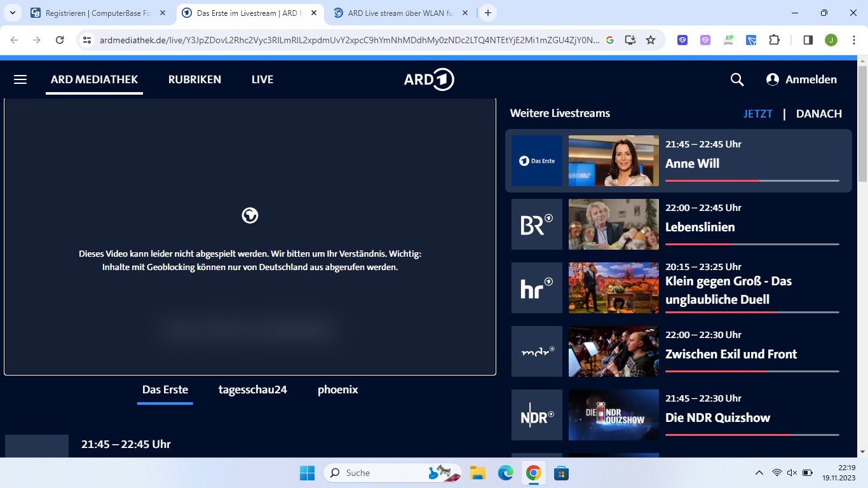Select Das Erste livestream tab
The height and width of the screenshot is (488, 868).
[165, 390]
